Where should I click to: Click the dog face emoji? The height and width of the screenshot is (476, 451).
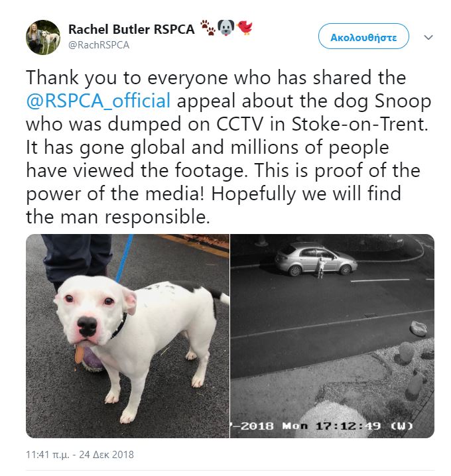pyautogui.click(x=226, y=28)
